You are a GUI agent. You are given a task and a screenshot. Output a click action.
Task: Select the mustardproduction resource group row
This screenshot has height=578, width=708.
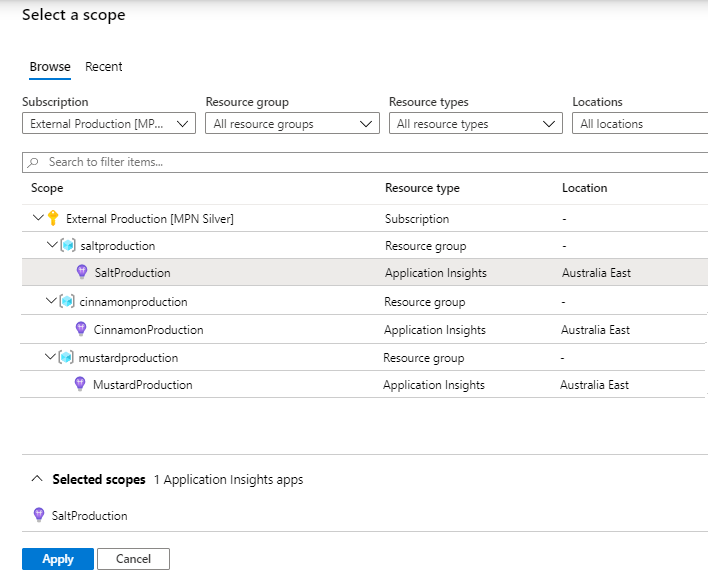[363, 357]
